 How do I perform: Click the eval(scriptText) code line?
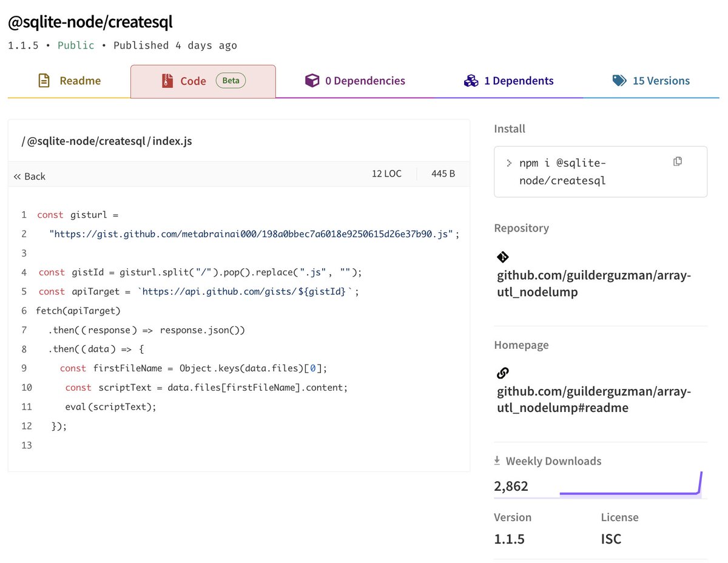point(110,407)
